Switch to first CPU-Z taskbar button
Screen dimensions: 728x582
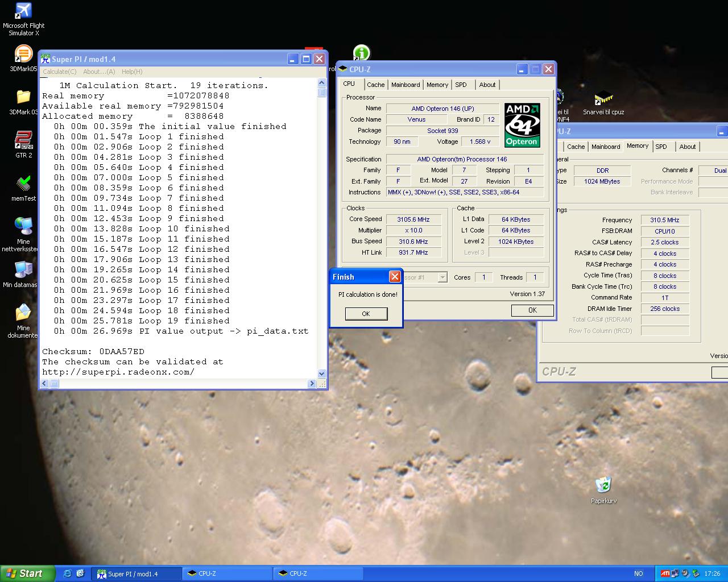point(227,573)
